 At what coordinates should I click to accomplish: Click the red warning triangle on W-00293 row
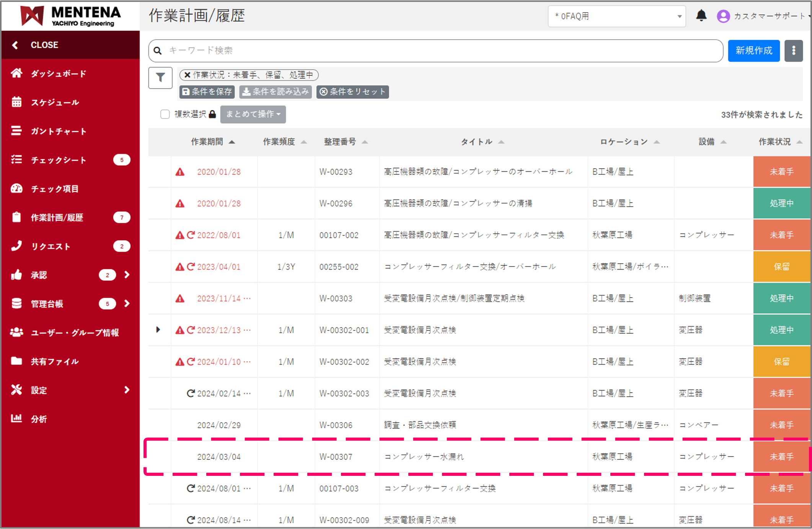coord(180,172)
